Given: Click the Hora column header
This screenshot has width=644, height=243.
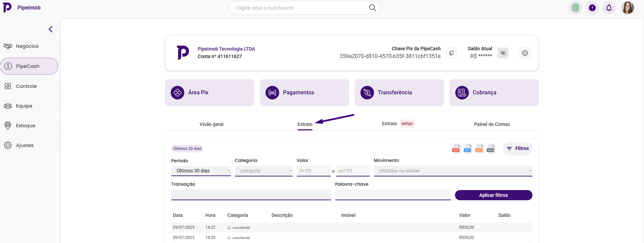Looking at the screenshot, I should point(210,215).
